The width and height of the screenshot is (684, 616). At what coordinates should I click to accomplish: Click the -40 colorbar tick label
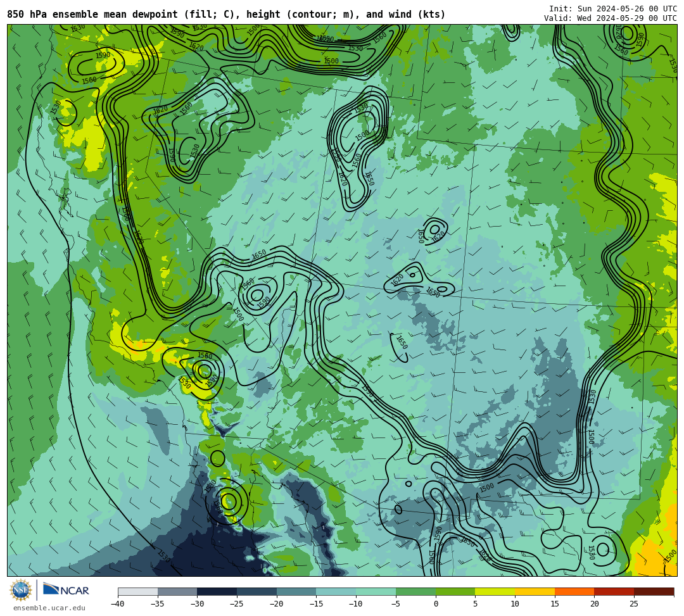118,604
